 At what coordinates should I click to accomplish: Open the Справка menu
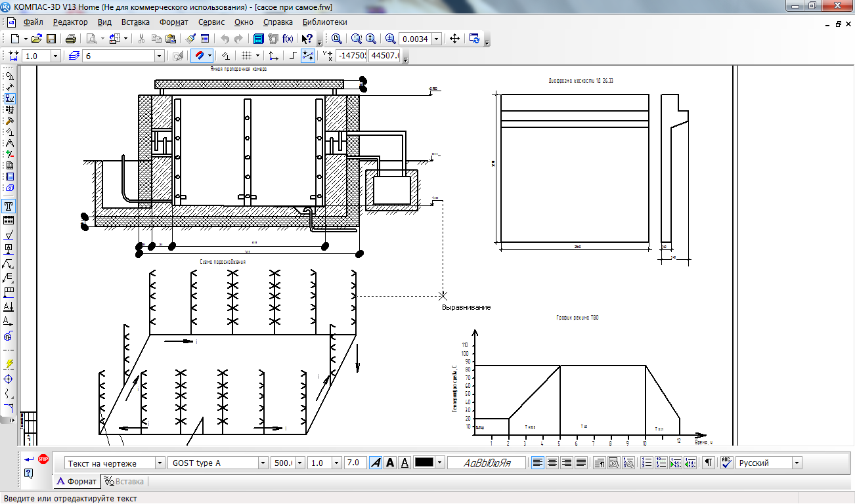(278, 22)
